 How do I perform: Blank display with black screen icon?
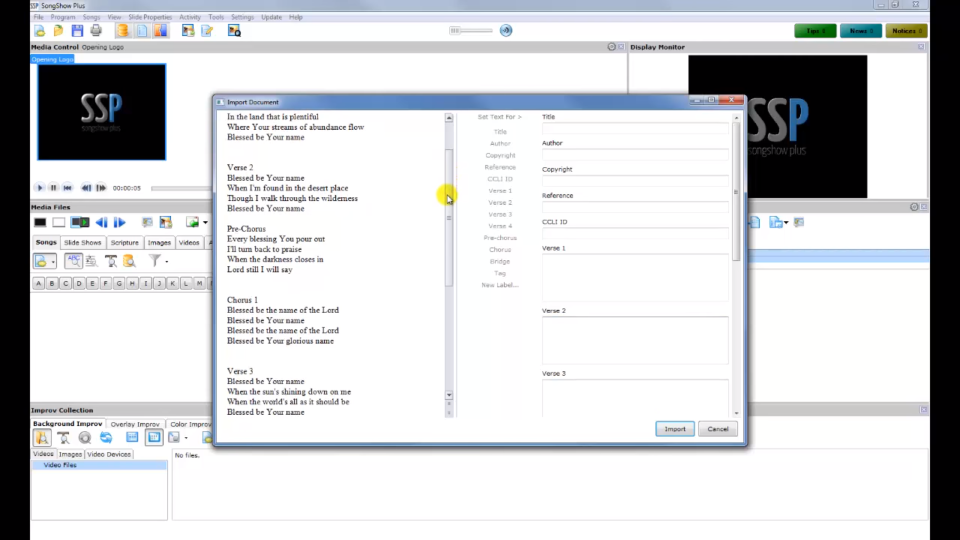[40, 222]
